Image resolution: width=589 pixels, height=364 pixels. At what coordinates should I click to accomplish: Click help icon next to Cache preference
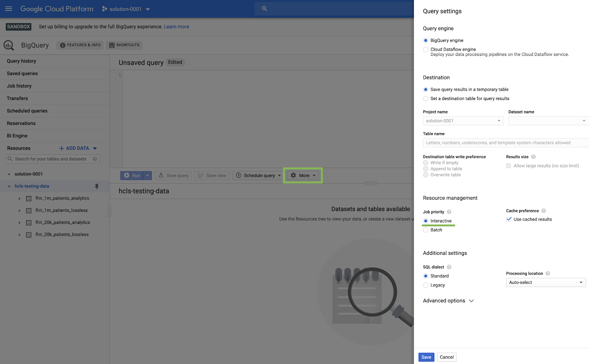coord(544,211)
